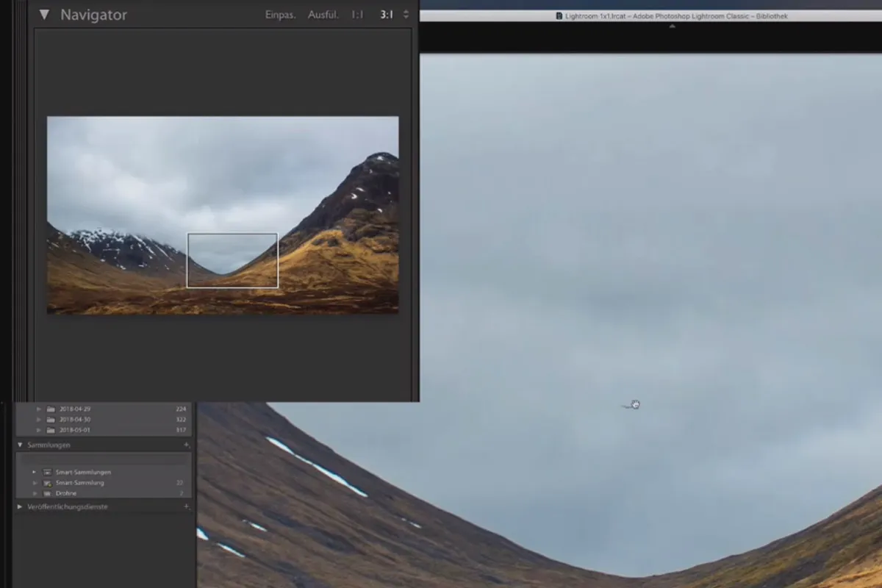Collapse the Sammlungen panel

(x=20, y=445)
